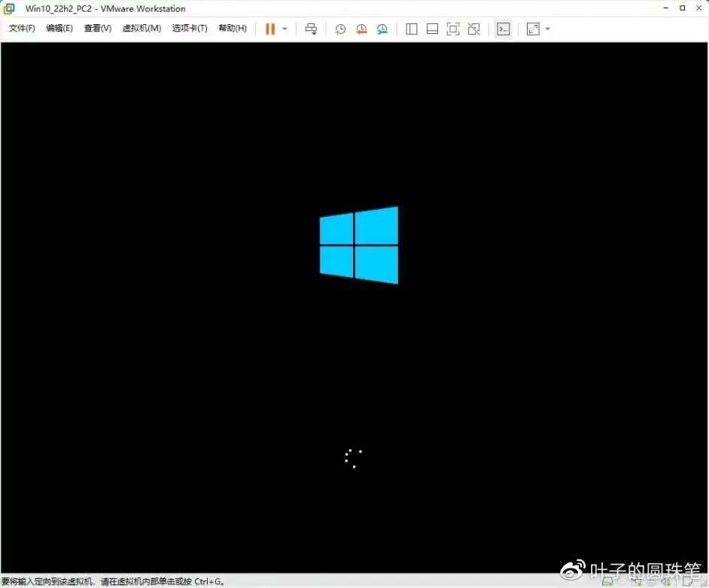Revert the VM to its previous snapshot

click(361, 29)
